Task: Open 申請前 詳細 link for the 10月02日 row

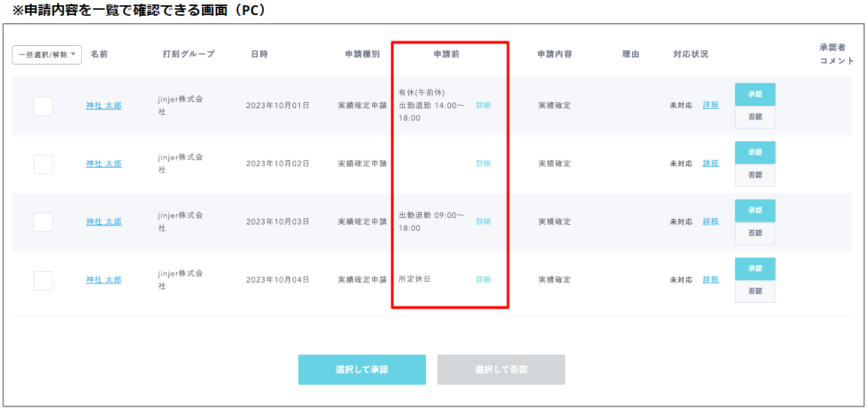Action: (x=483, y=164)
